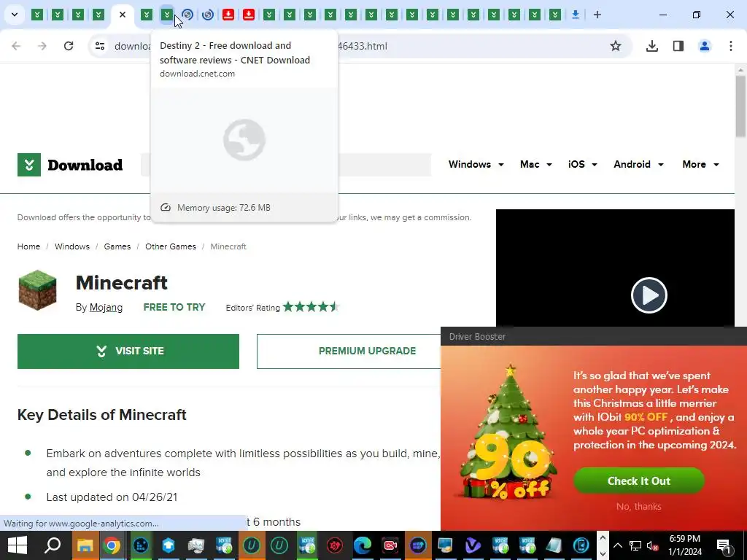Click the Minecraft breadcrumb text
The image size is (747, 560).
(x=228, y=246)
